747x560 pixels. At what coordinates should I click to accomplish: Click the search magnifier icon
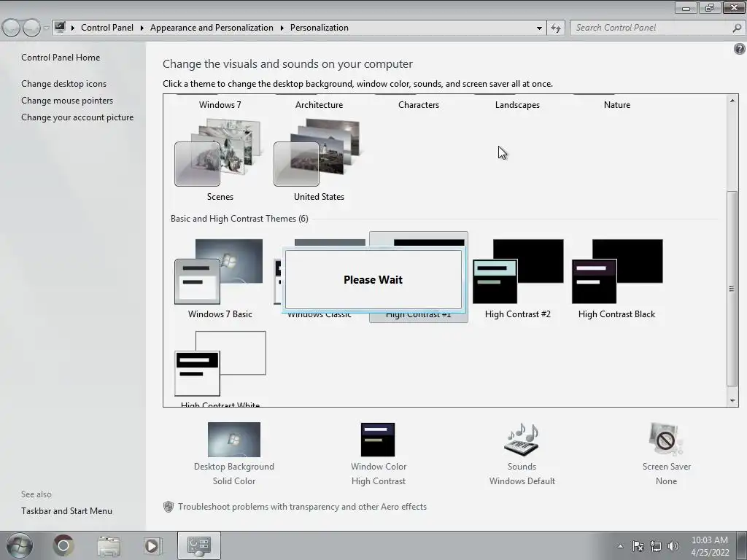point(737,28)
